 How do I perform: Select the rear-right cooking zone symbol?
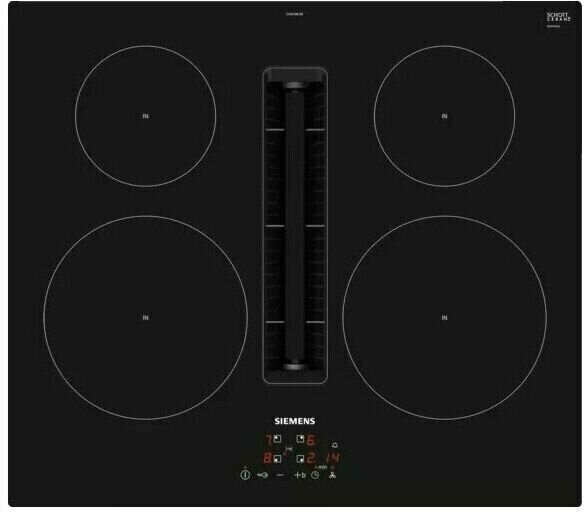301,439
